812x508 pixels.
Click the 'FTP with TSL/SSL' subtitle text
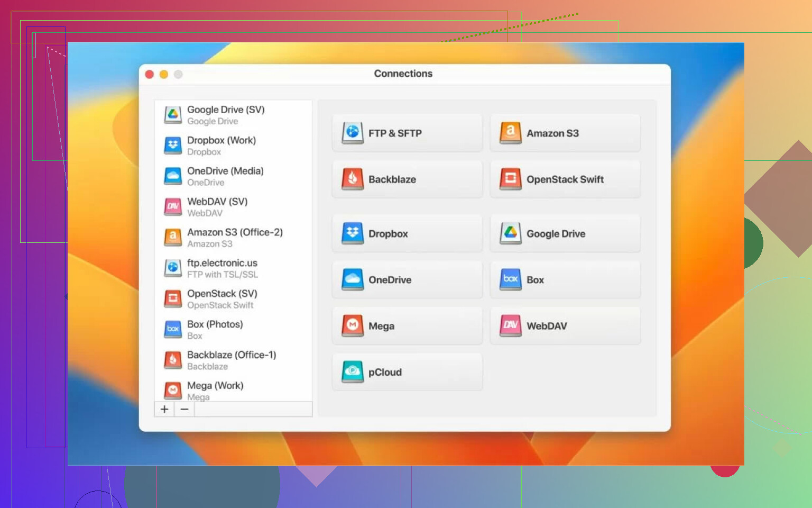click(223, 275)
